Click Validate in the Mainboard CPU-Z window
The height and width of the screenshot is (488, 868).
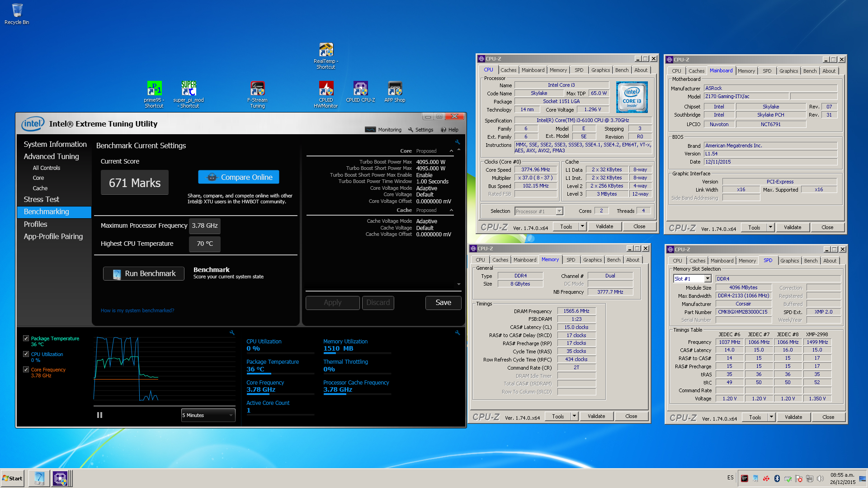(793, 227)
